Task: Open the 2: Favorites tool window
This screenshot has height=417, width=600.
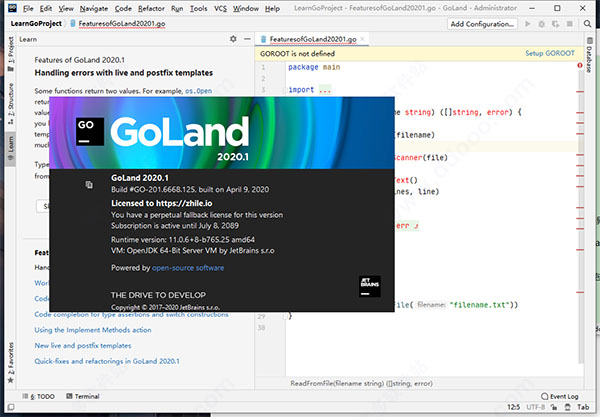Action: pos(11,362)
